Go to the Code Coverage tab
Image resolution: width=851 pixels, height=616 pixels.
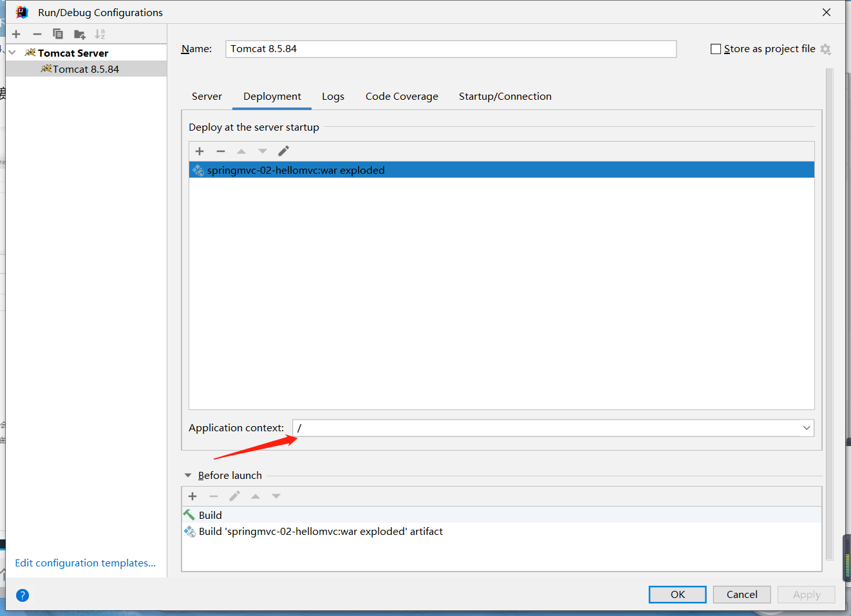(402, 97)
